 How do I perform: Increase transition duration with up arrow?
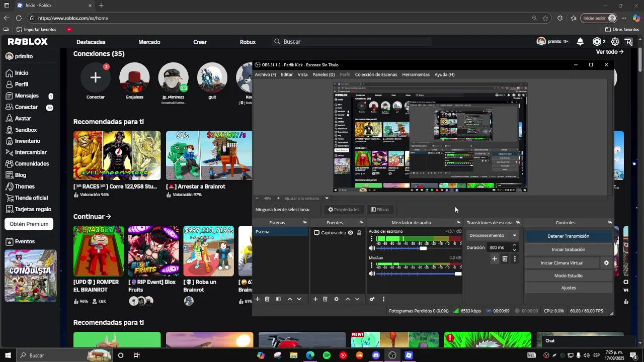[x=514, y=245]
